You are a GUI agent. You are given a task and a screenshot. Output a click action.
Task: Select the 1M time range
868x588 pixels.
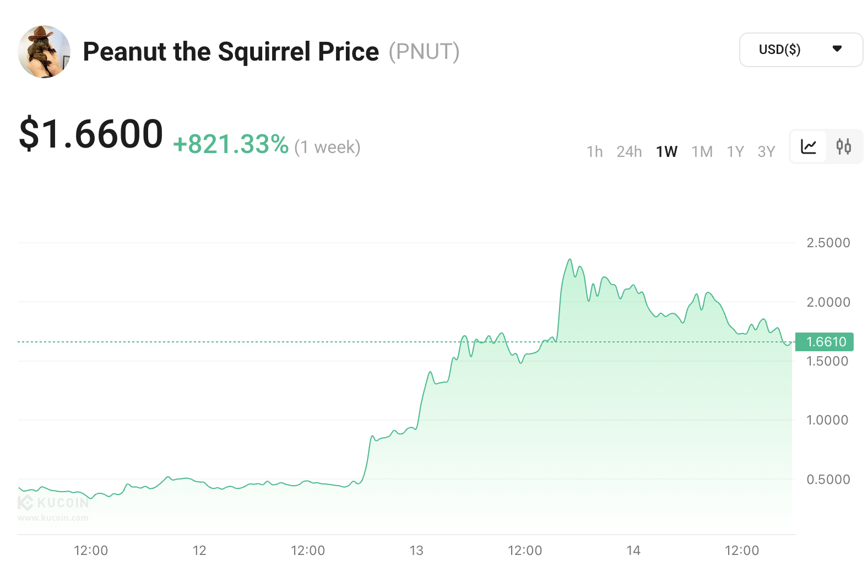tap(702, 151)
